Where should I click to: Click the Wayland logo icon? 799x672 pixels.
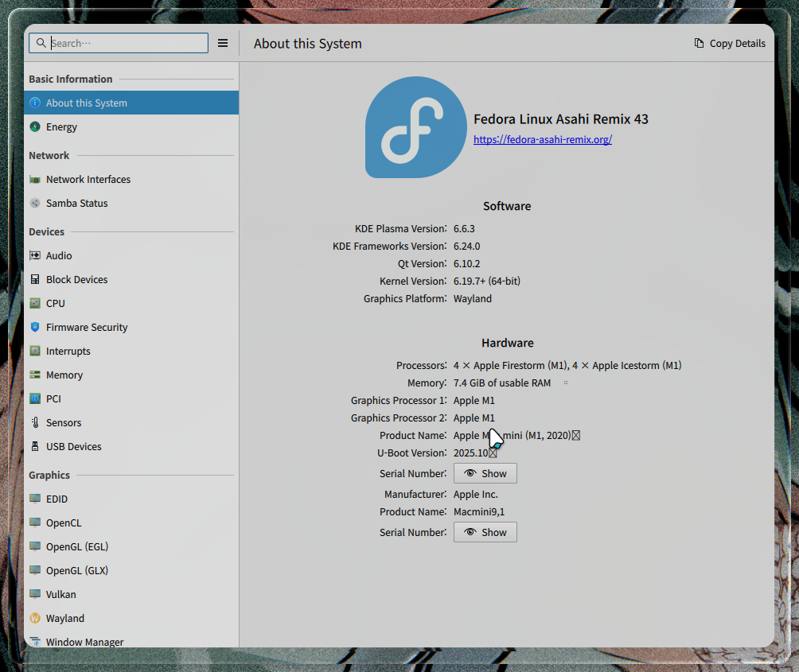[35, 618]
